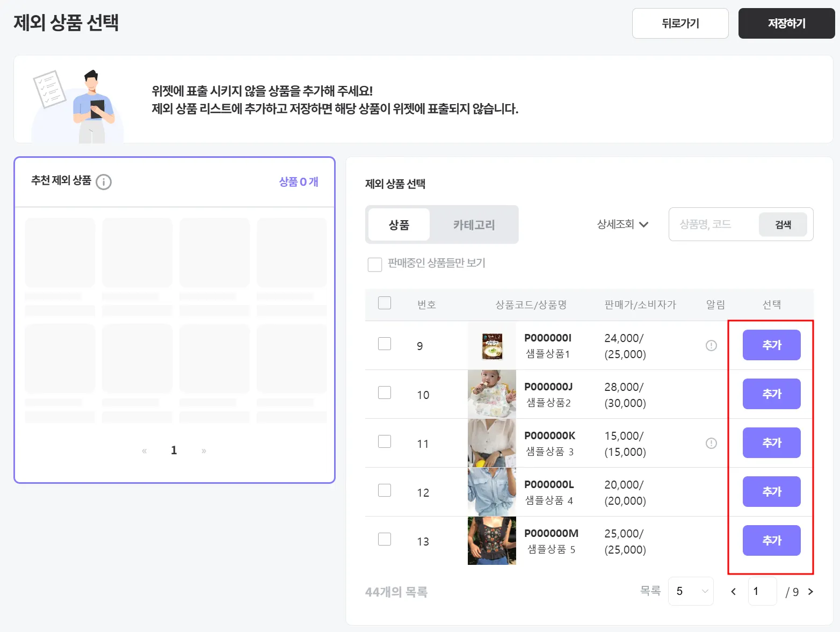Toggle 판매중인 상품들만 보기 checkbox
Image resolution: width=840 pixels, height=632 pixels.
tap(375, 264)
